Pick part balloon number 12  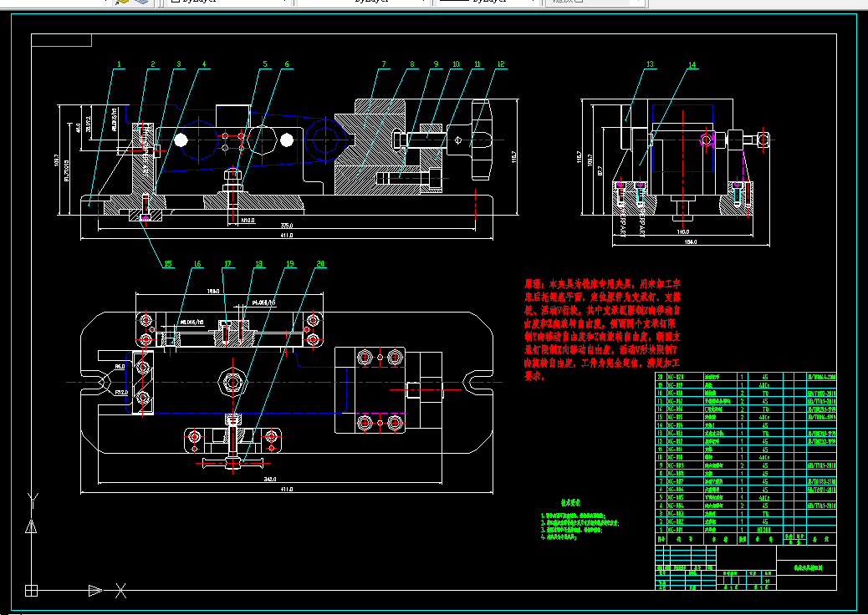click(501, 64)
